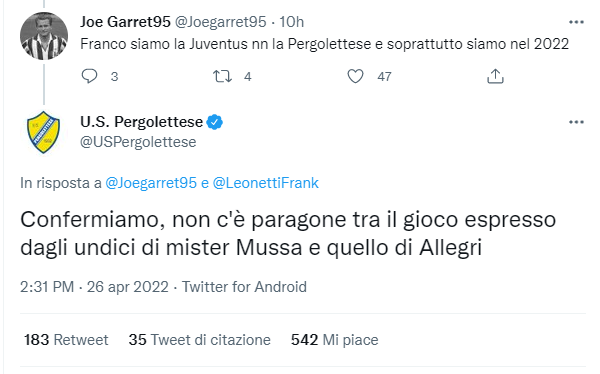Open the U.S. Pergolettese crest avatar
This screenshot has width=600, height=374.
(x=43, y=132)
